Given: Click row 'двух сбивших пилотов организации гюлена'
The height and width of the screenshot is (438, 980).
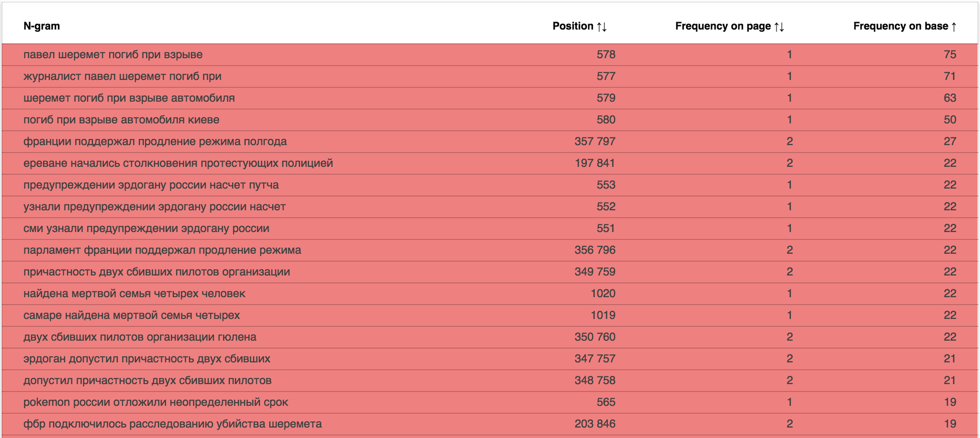Looking at the screenshot, I should [x=139, y=337].
